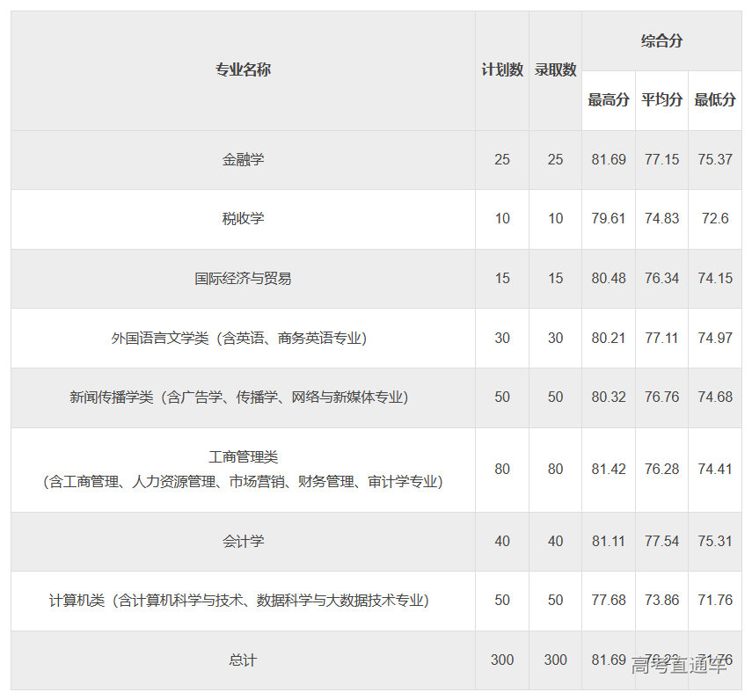Viewport: 752px width, 700px height.
Task: Select 会计学 average score 77.54
Action: 661,542
